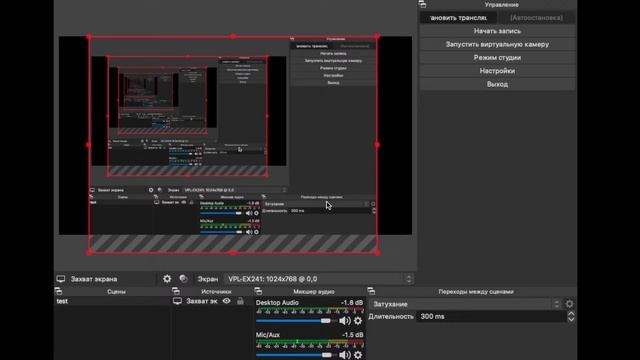Open the Экран display dropdown VPL-EX241
This screenshot has height=360, width=640.
[x=319, y=279]
